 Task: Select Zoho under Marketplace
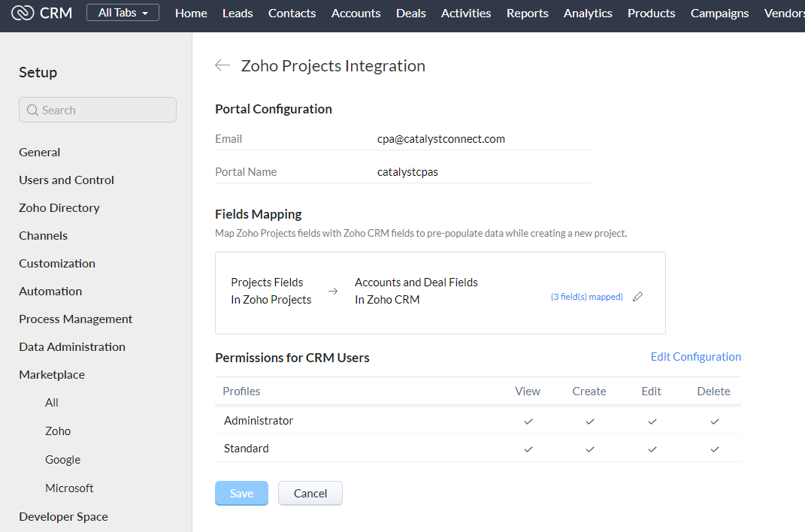pos(58,431)
